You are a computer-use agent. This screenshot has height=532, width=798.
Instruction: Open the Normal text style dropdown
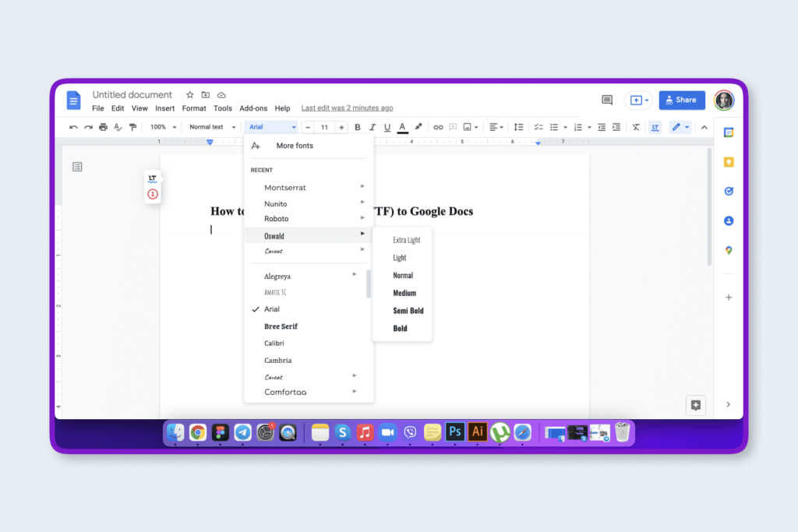pos(210,127)
